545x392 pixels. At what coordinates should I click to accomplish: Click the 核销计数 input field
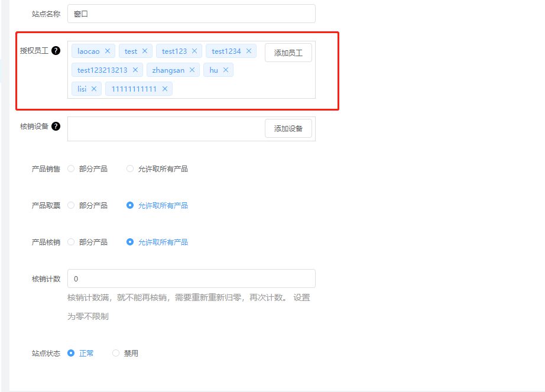191,278
